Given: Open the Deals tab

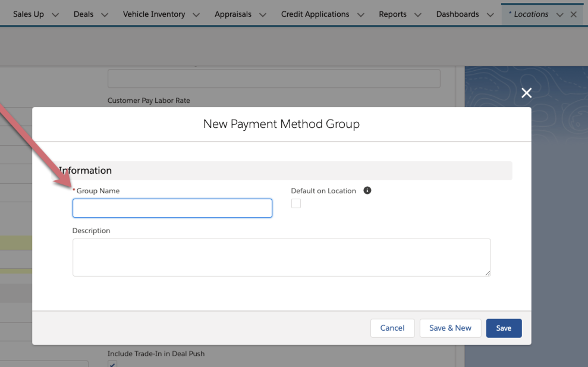Looking at the screenshot, I should tap(83, 14).
